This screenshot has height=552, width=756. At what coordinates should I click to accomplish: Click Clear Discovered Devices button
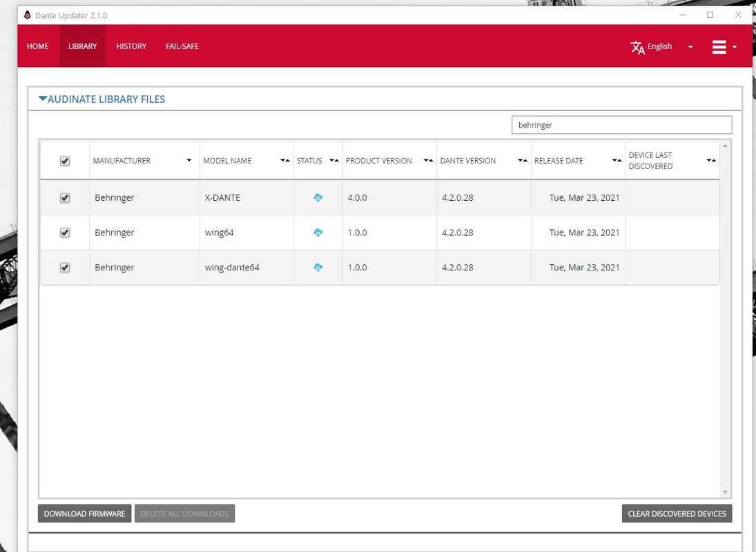tap(677, 513)
